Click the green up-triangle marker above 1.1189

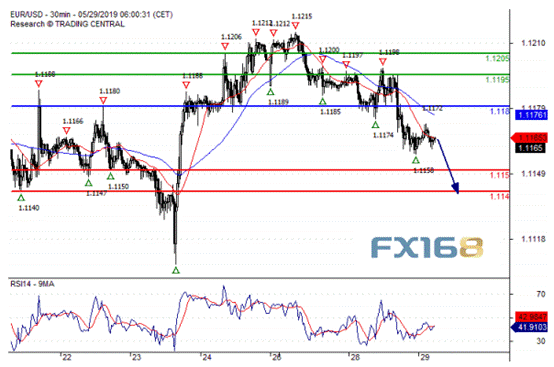click(x=271, y=92)
